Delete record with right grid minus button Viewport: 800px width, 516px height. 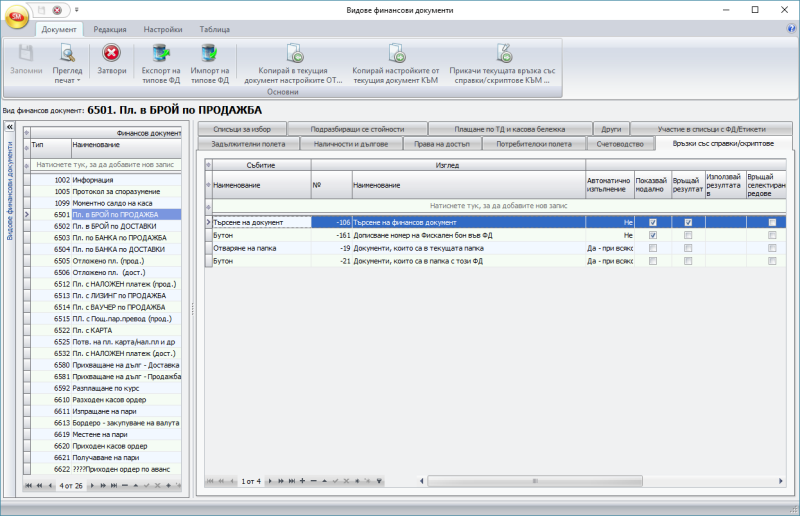pyautogui.click(x=313, y=481)
